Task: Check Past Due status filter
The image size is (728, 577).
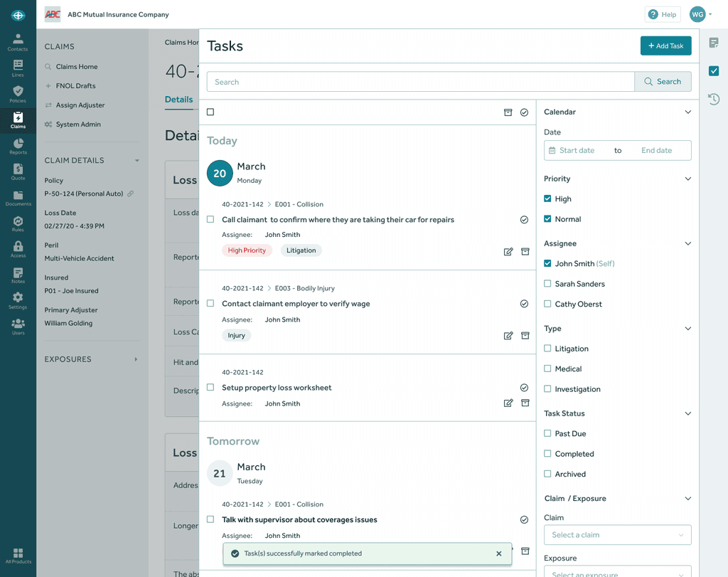Action: (x=547, y=433)
